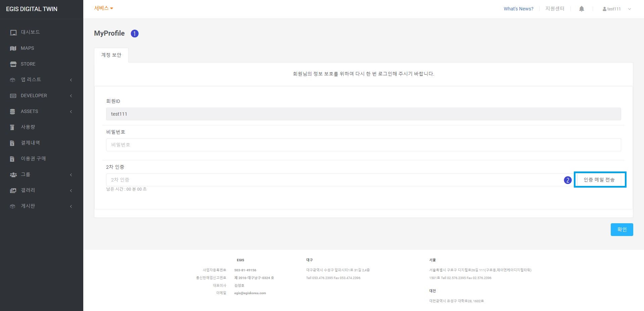Focus the 비밀번호 password input field
644x311 pixels.
[363, 145]
